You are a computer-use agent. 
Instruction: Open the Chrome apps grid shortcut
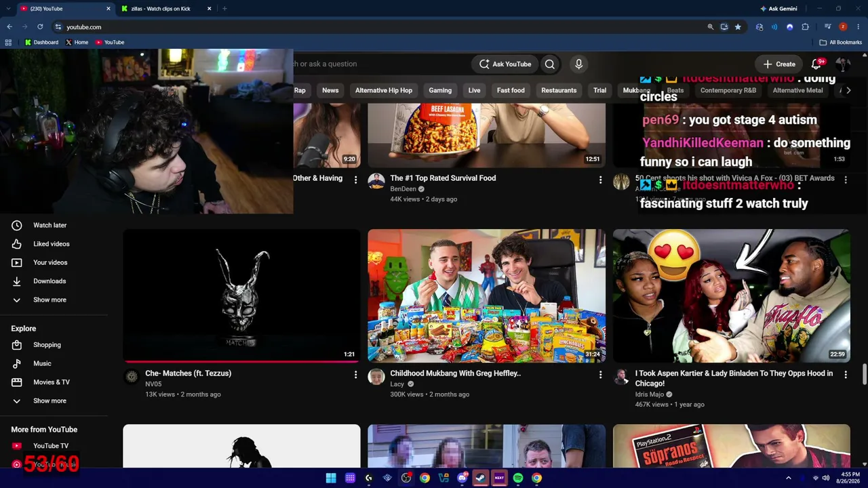point(8,42)
